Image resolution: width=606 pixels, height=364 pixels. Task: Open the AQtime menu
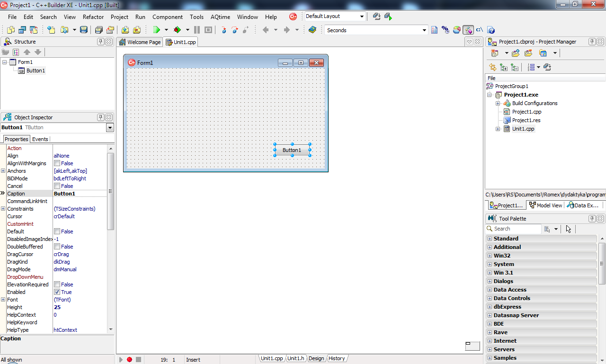pyautogui.click(x=220, y=17)
